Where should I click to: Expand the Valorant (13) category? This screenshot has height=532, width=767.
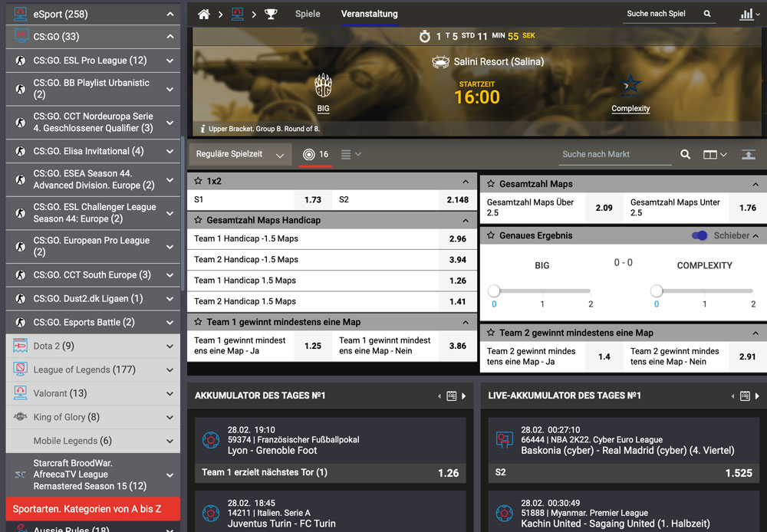170,394
